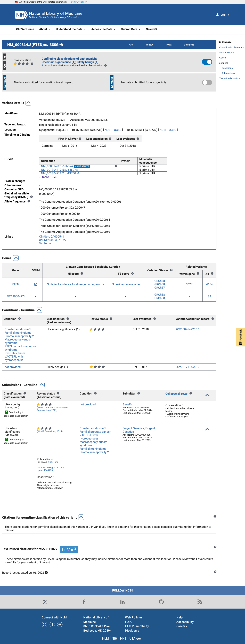Click Print in the variant title bar
Viewport: 245px width, 644px height.
(169, 45)
